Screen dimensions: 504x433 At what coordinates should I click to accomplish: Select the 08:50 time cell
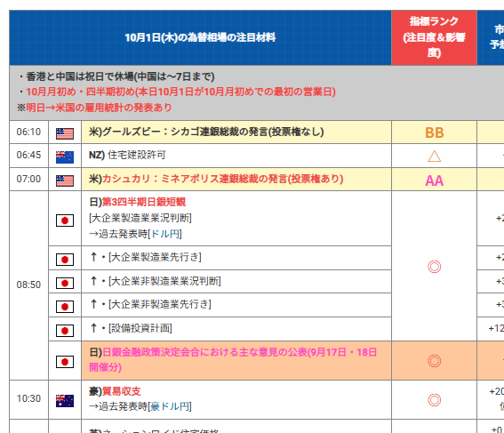pyautogui.click(x=29, y=285)
